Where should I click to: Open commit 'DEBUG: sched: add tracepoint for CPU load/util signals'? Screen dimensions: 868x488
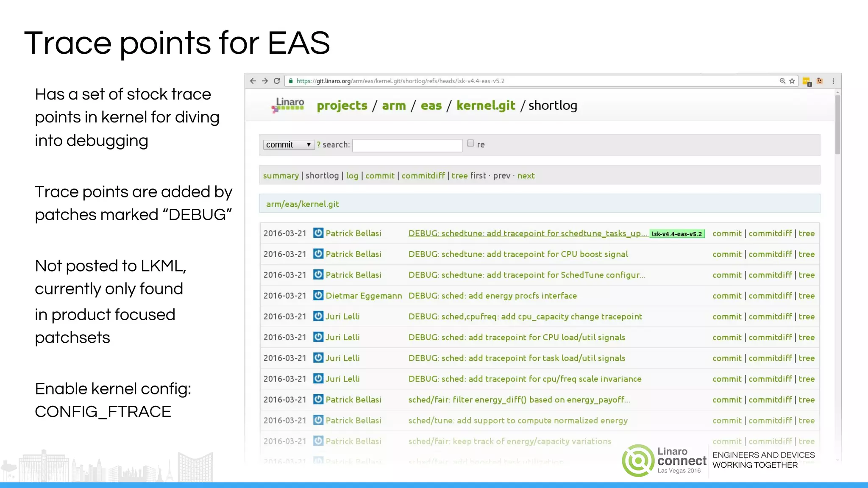click(x=517, y=337)
